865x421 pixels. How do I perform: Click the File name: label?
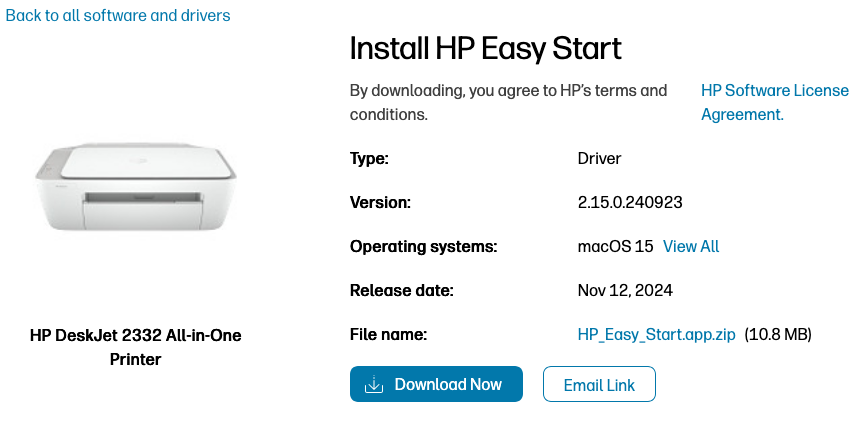click(389, 334)
